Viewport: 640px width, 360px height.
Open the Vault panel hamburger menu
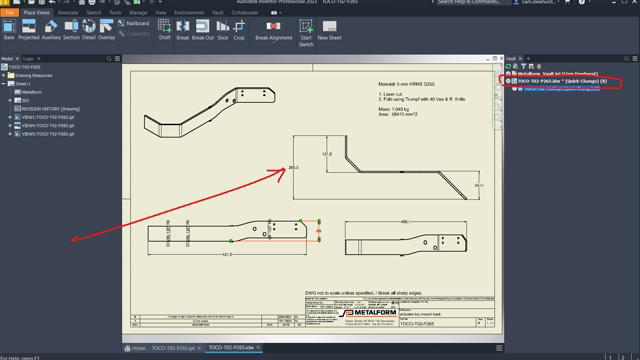coord(635,59)
